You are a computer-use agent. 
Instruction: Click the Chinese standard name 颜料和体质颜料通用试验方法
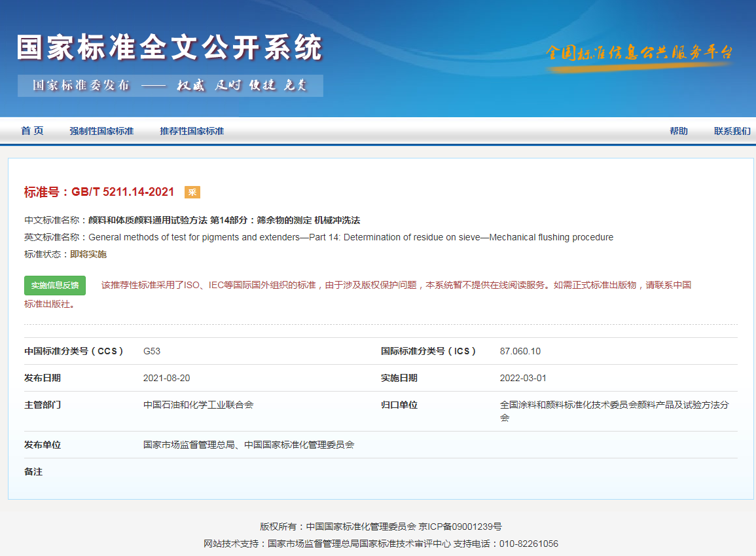click(224, 221)
